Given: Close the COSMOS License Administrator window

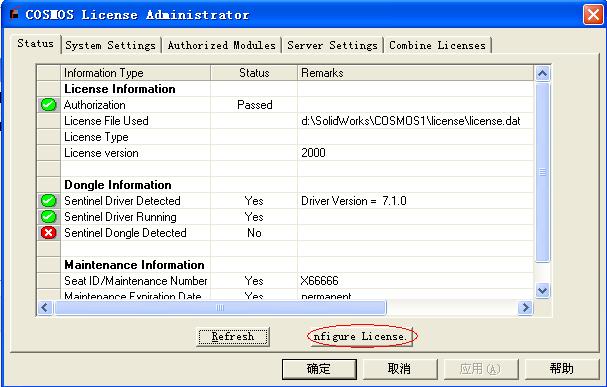Looking at the screenshot, I should point(592,14).
